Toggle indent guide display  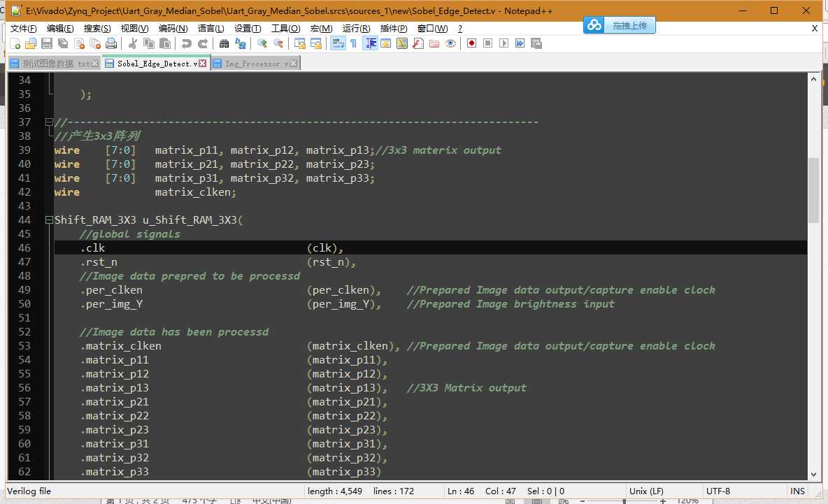pyautogui.click(x=371, y=43)
